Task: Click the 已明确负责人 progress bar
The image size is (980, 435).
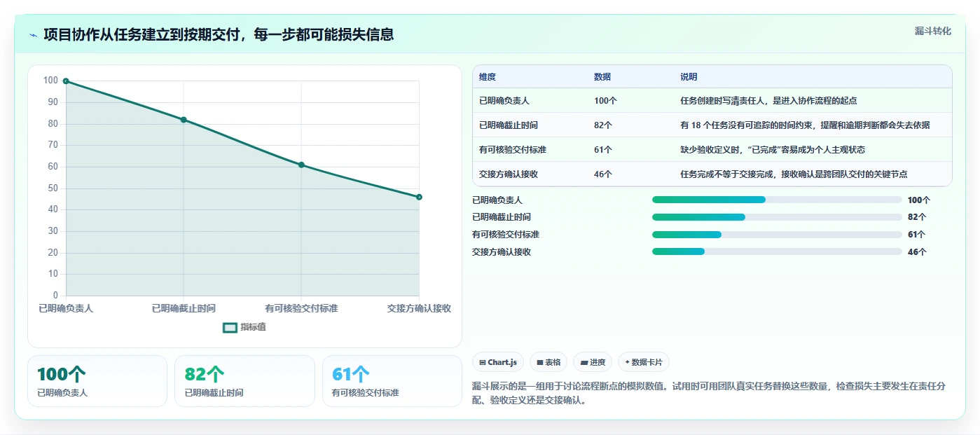Action: [777, 200]
